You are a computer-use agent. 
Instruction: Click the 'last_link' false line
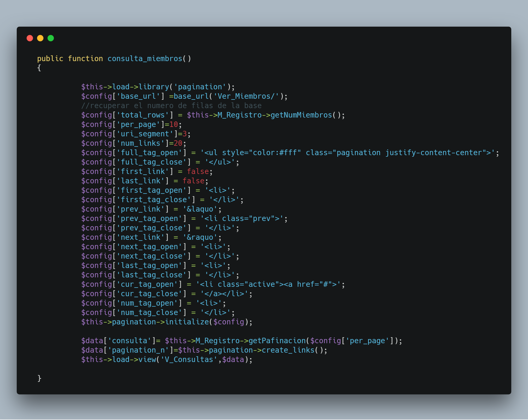coord(145,181)
